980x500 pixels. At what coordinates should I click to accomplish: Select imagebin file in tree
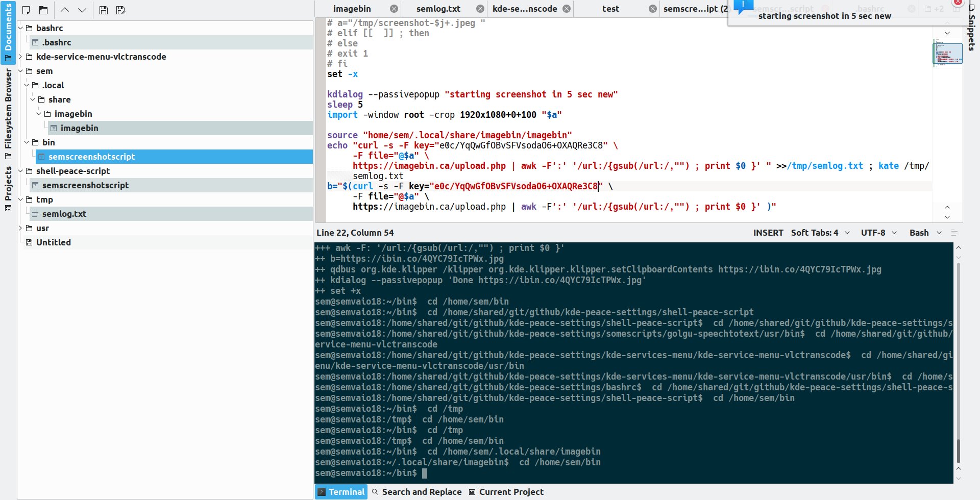point(181,128)
